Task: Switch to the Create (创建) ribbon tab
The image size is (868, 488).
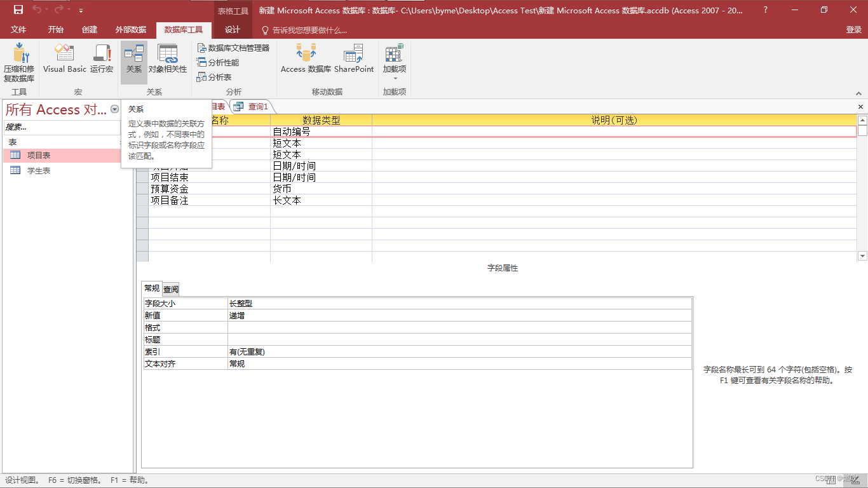Action: [x=90, y=30]
